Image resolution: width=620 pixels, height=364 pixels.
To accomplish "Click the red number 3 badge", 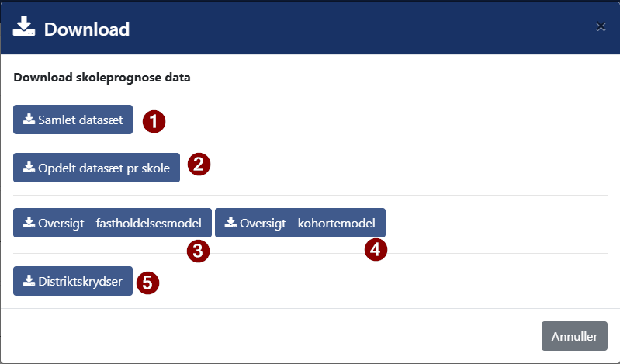I will [x=199, y=250].
